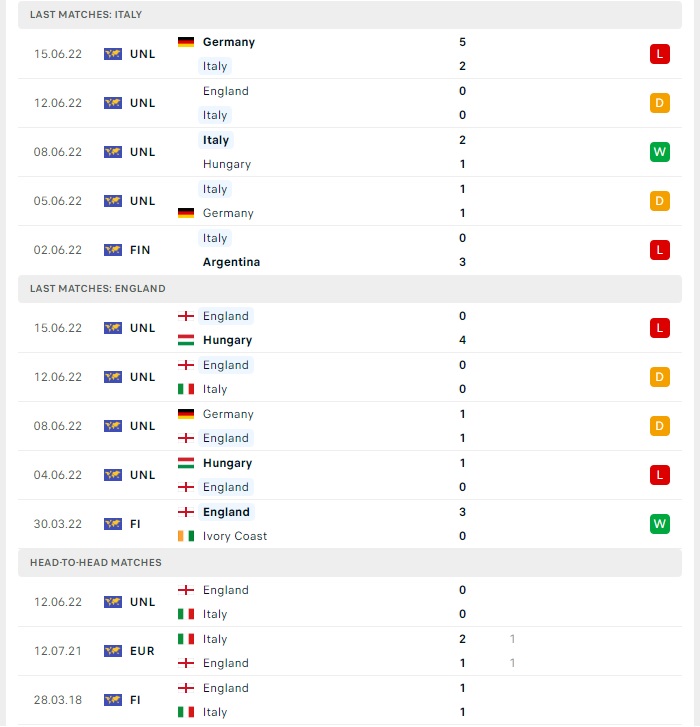Click highlighted England name in 30.03.22 match
This screenshot has width=700, height=727.
tap(226, 512)
